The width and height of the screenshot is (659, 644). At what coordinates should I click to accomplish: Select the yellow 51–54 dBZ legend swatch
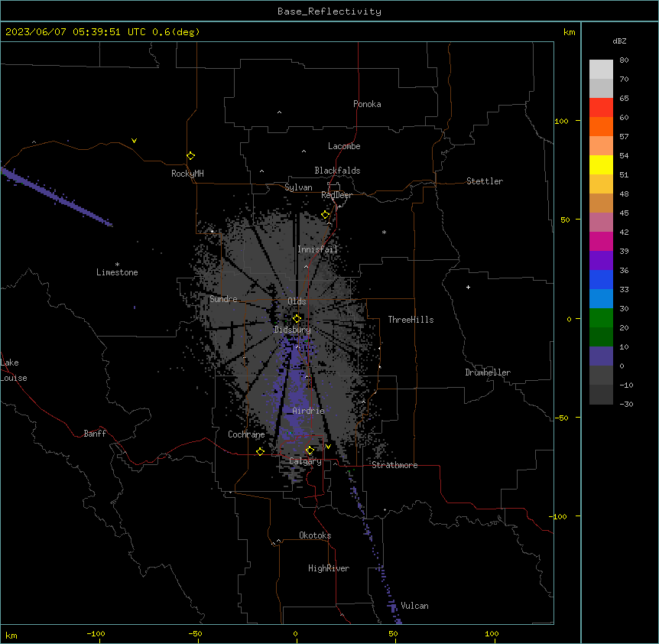601,164
